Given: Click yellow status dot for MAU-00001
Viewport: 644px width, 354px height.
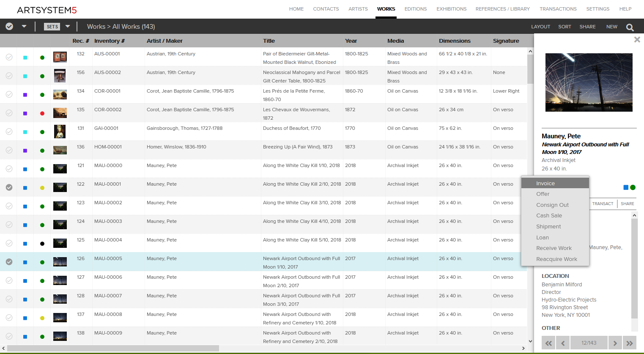Looking at the screenshot, I should tap(42, 188).
